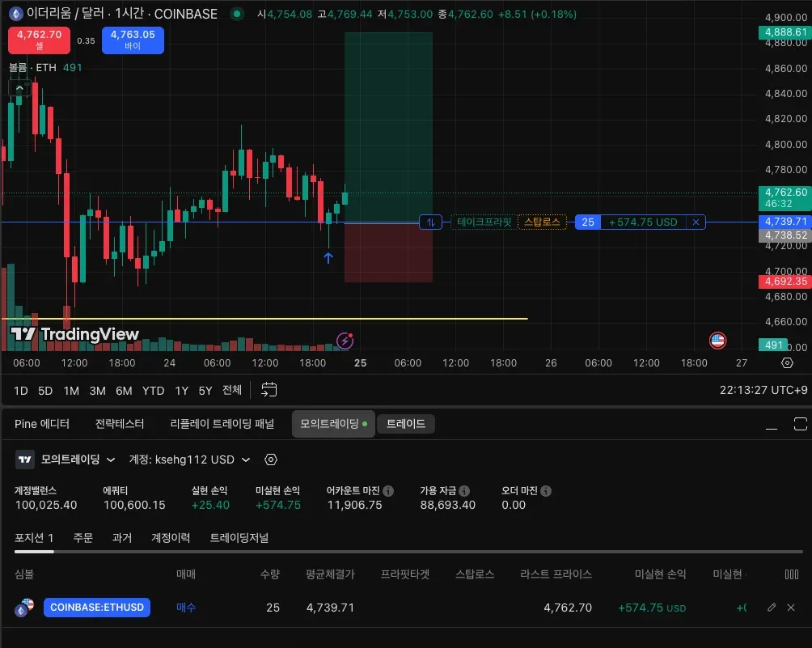Image resolution: width=812 pixels, height=648 pixels.
Task: Switch to the 계정이력 tab
Action: pos(171,538)
